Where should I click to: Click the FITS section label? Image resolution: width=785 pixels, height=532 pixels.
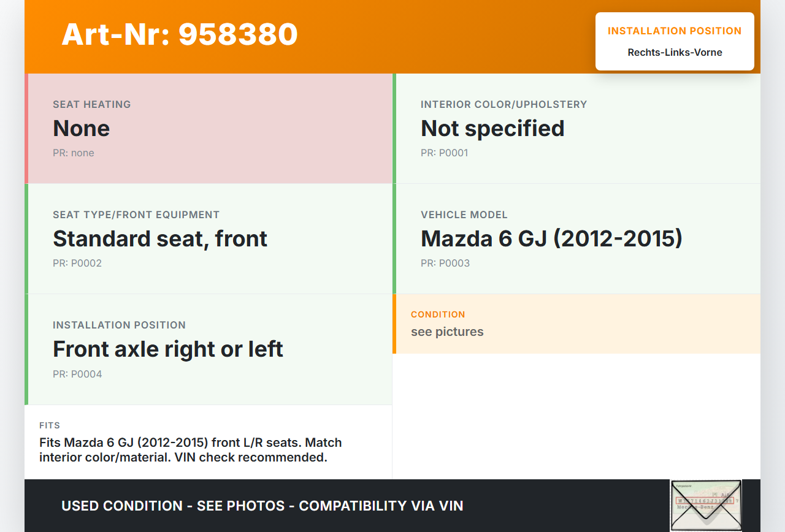click(x=50, y=425)
